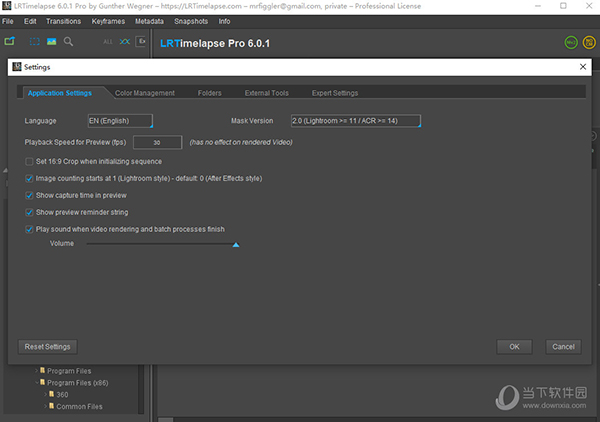Disable Play sound when rendering finishes

29,229
